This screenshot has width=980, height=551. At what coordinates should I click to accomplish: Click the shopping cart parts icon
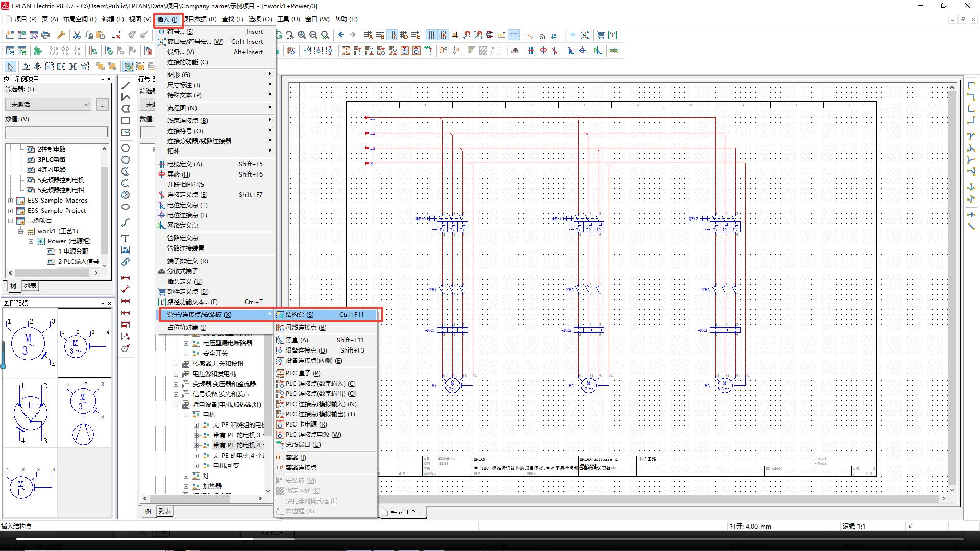(601, 35)
